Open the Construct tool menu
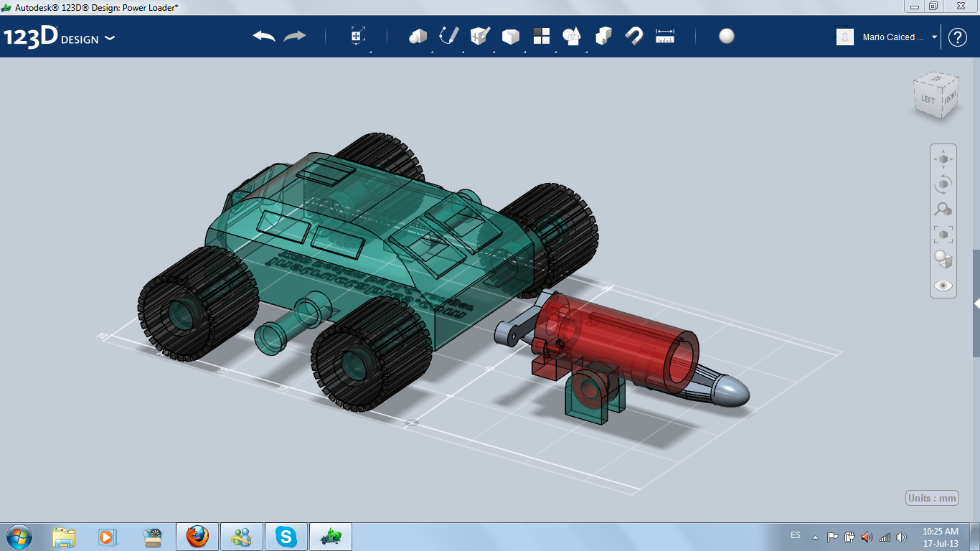 tap(480, 36)
